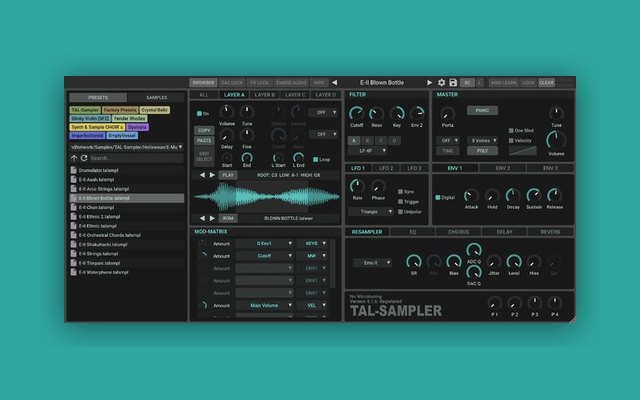Open the REVERB effect tab
The height and width of the screenshot is (400, 640).
[550, 232]
